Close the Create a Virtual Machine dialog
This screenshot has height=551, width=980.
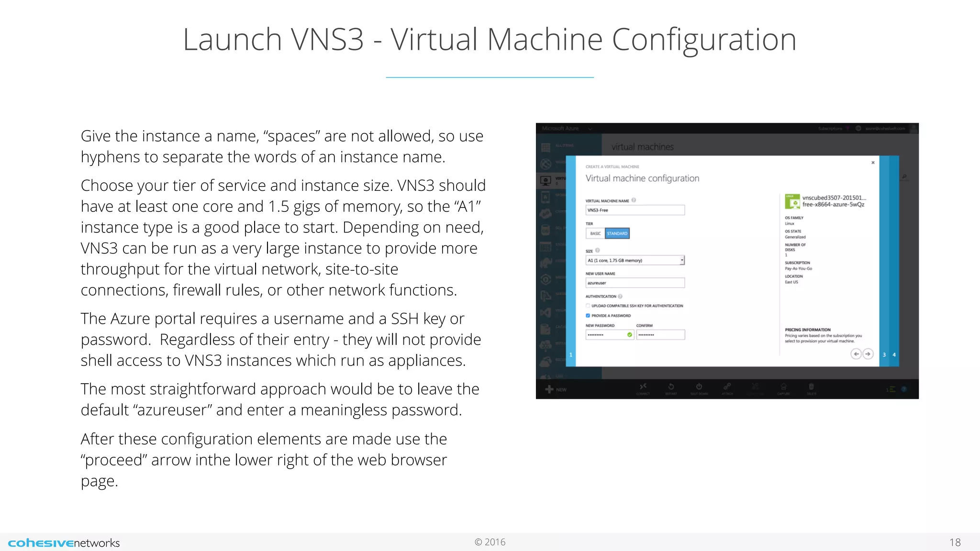[873, 163]
